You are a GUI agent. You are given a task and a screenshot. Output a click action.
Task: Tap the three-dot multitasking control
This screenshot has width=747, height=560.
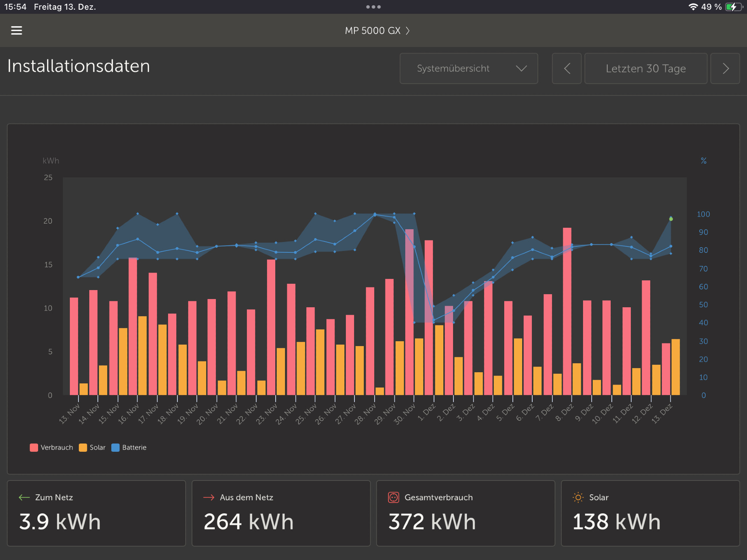[373, 7]
